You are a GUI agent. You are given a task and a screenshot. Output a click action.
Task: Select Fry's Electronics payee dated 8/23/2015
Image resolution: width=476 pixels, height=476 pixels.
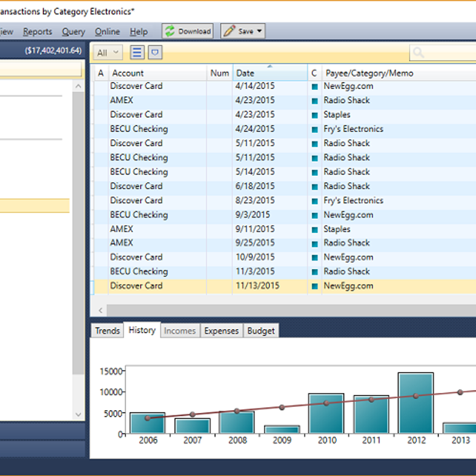click(353, 201)
